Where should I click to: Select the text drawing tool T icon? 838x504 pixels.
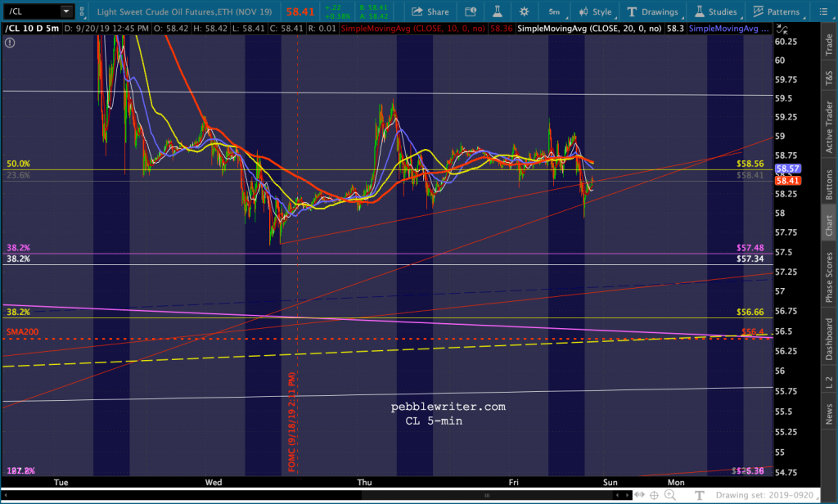pos(699,496)
